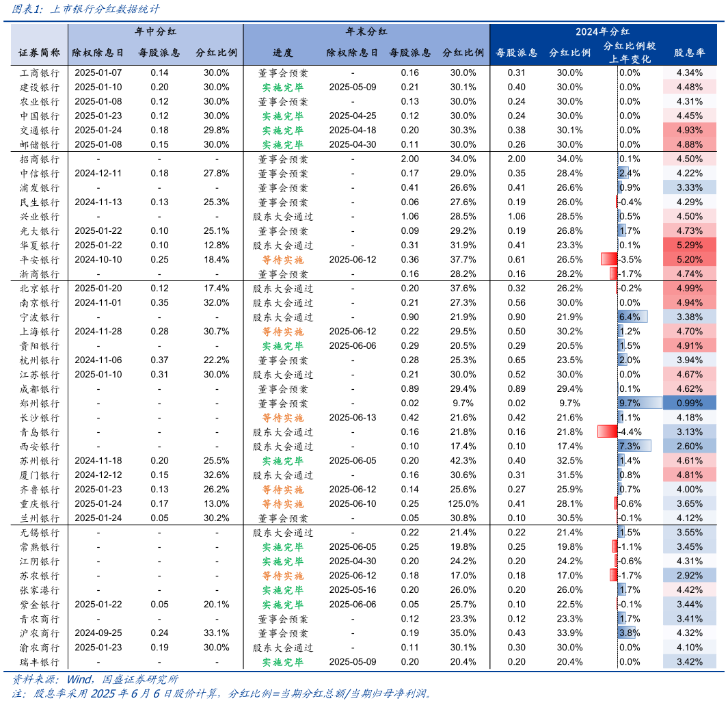Click the 6.4% change bar for 宁波银行
Viewport: 728px width, 703px height.
pos(633,317)
